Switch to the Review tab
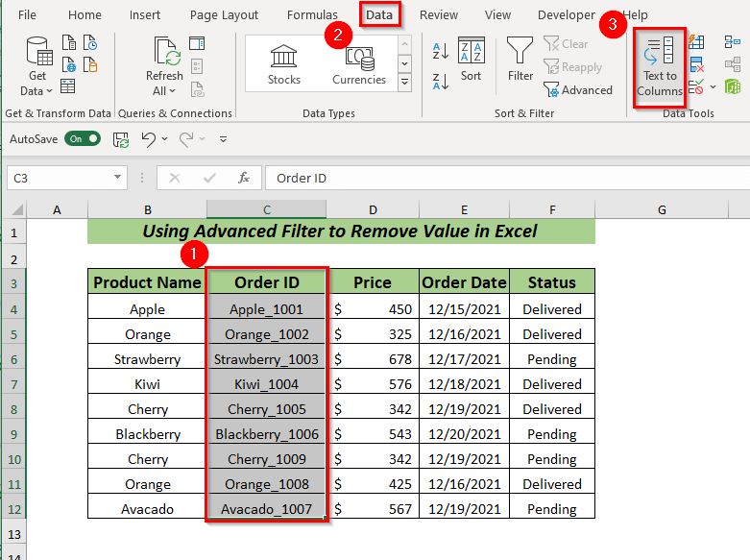The height and width of the screenshot is (560, 750). click(x=439, y=14)
